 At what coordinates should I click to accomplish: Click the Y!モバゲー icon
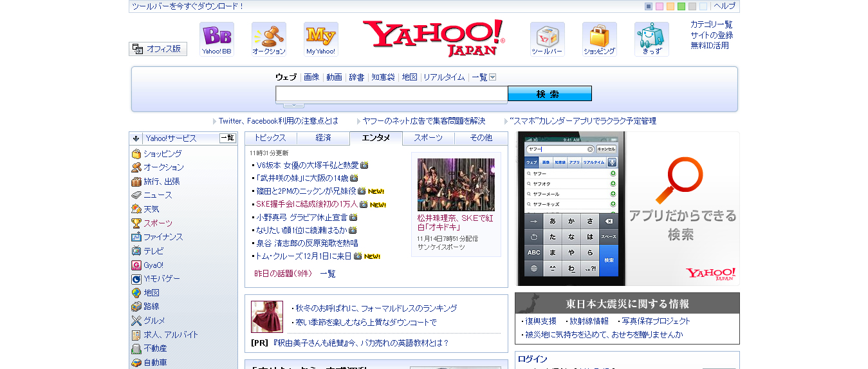pos(136,279)
